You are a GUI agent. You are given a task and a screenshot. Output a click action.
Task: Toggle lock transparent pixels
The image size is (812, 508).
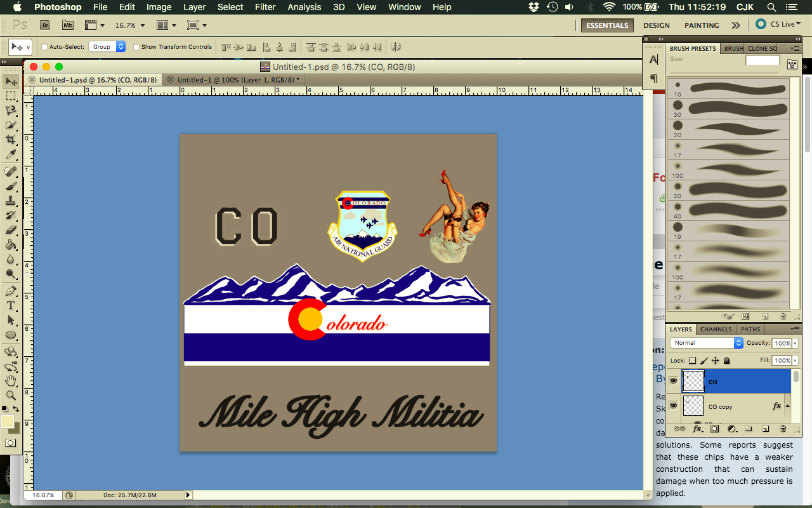point(693,360)
